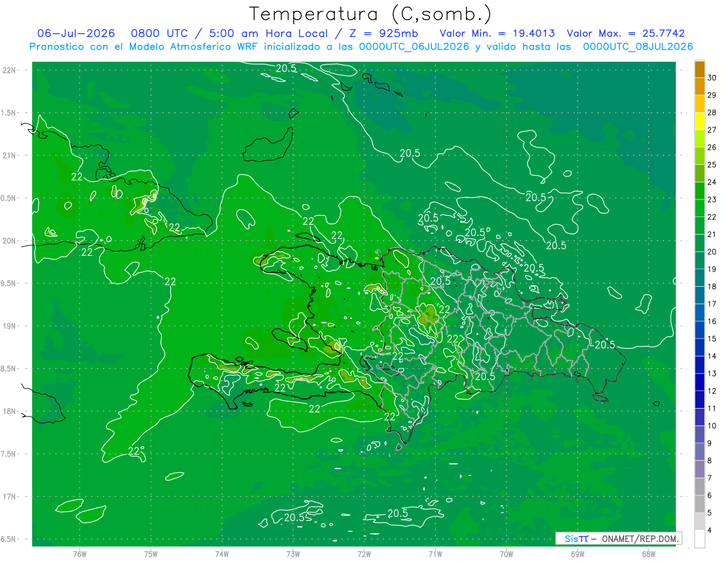
Task: Click the '21N' latitude axis label
Action: pos(9,155)
